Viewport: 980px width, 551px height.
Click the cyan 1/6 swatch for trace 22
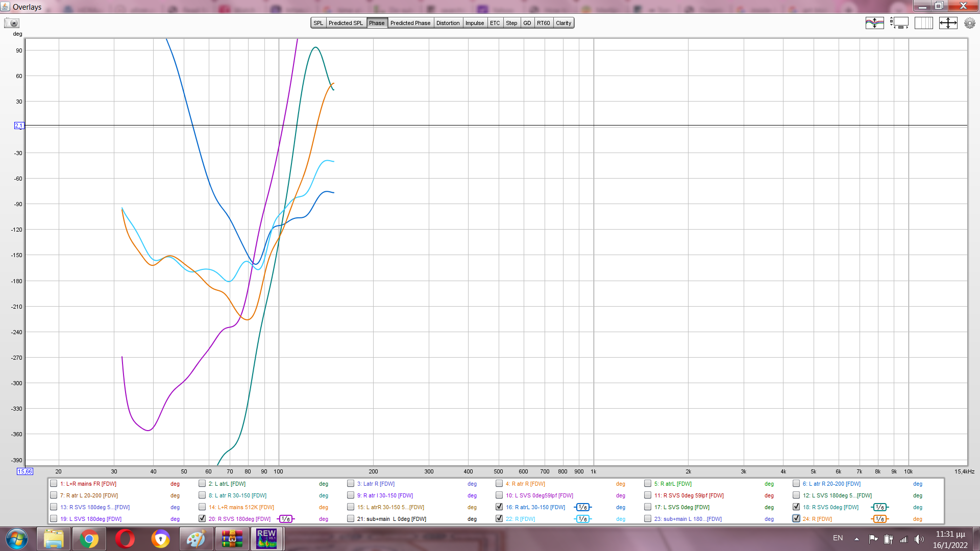[582, 519]
